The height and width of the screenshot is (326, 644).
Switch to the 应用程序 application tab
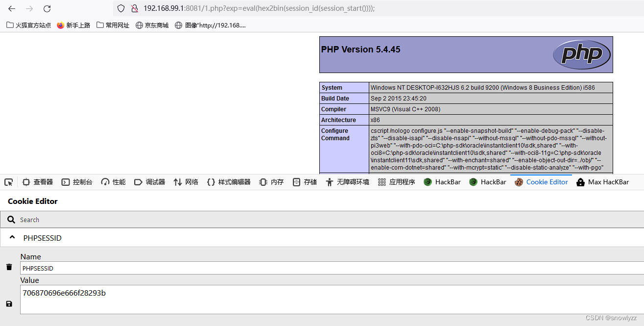pos(397,182)
